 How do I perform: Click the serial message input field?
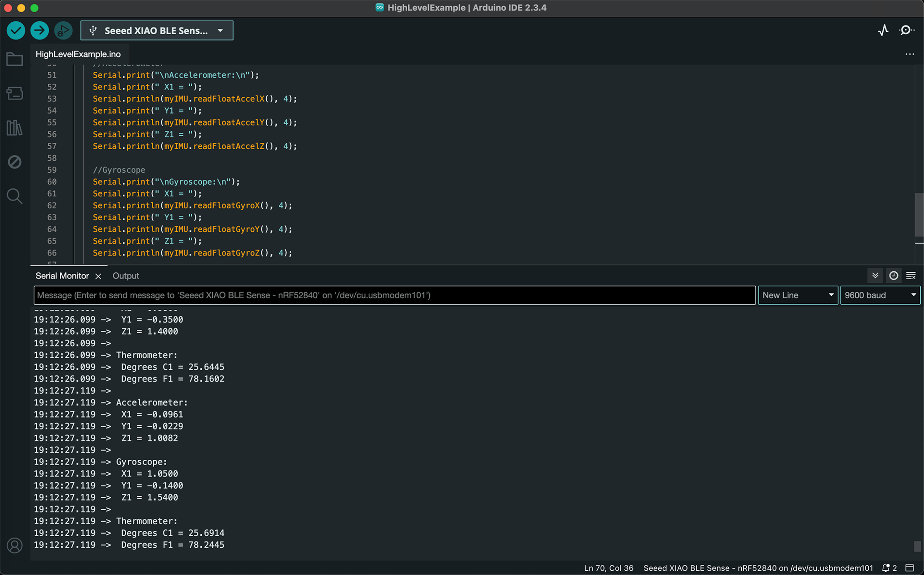pos(394,295)
